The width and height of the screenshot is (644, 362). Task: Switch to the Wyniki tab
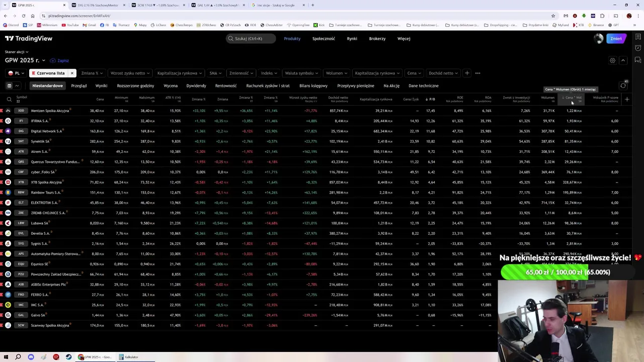(101, 85)
